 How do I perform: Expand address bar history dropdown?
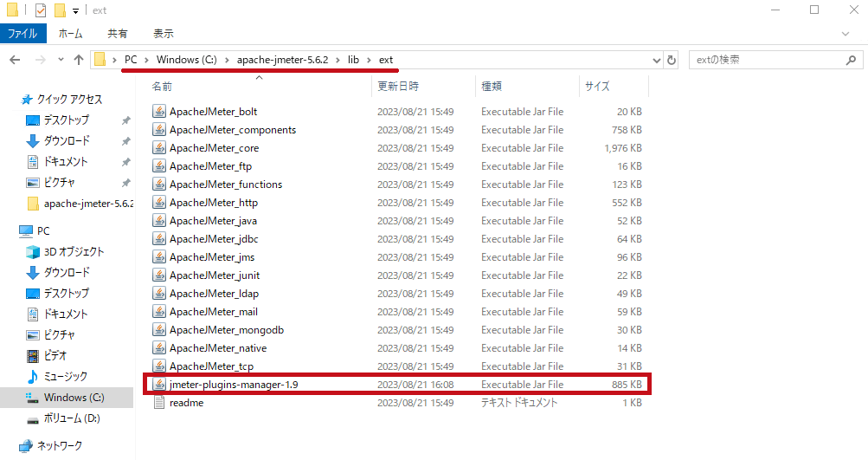pos(657,60)
